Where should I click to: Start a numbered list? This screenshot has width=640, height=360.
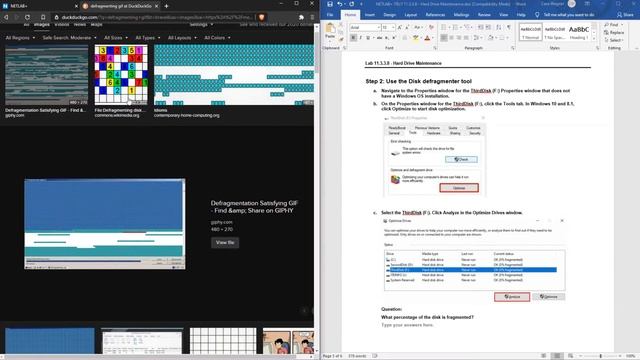click(456, 27)
